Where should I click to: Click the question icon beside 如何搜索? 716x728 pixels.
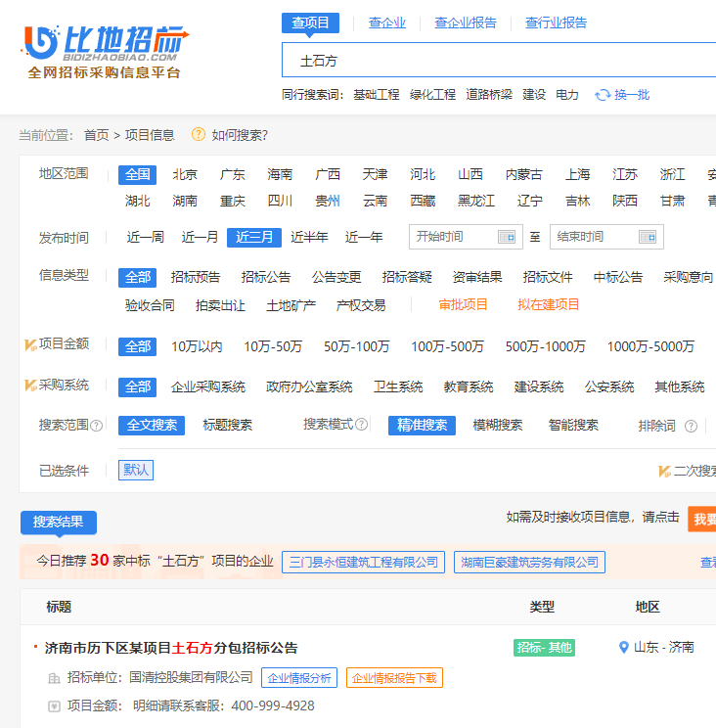click(x=199, y=135)
